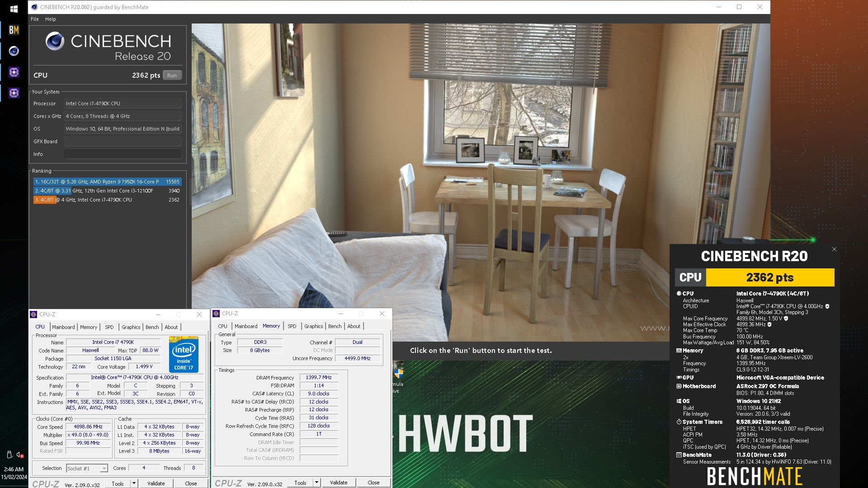This screenshot has width=868, height=488.
Task: Click the Intel Core i7 badge in CPU-Z
Action: [184, 354]
